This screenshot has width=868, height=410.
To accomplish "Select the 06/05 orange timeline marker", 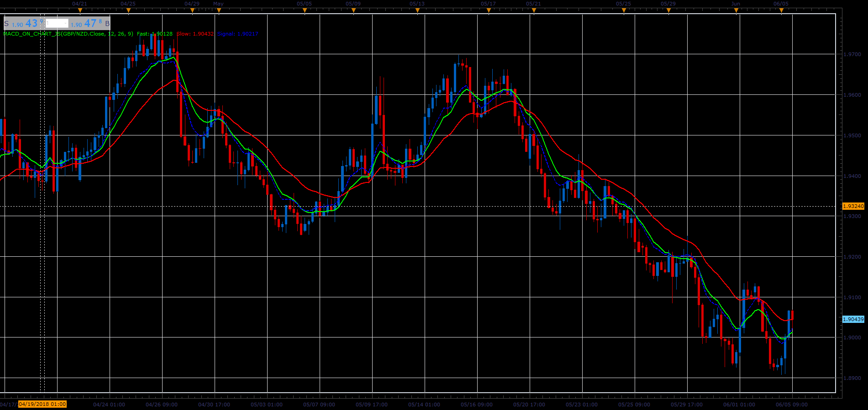I will (x=781, y=10).
